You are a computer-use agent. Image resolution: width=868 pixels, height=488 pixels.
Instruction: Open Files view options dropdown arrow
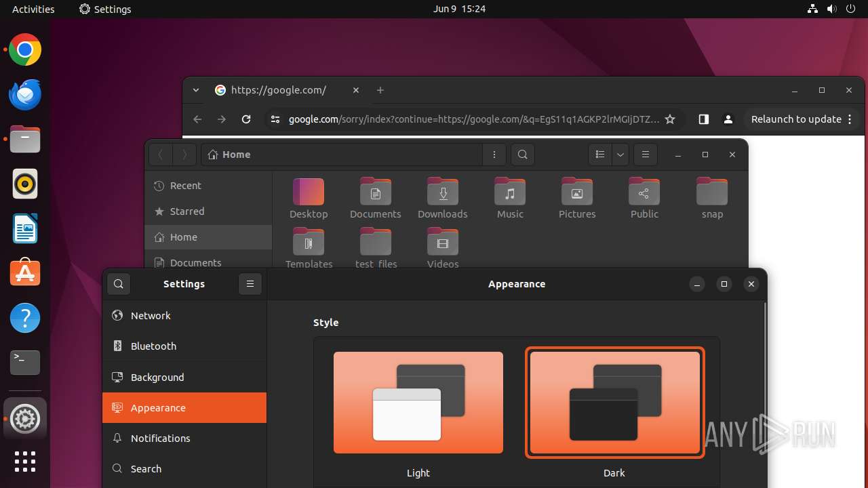point(620,155)
